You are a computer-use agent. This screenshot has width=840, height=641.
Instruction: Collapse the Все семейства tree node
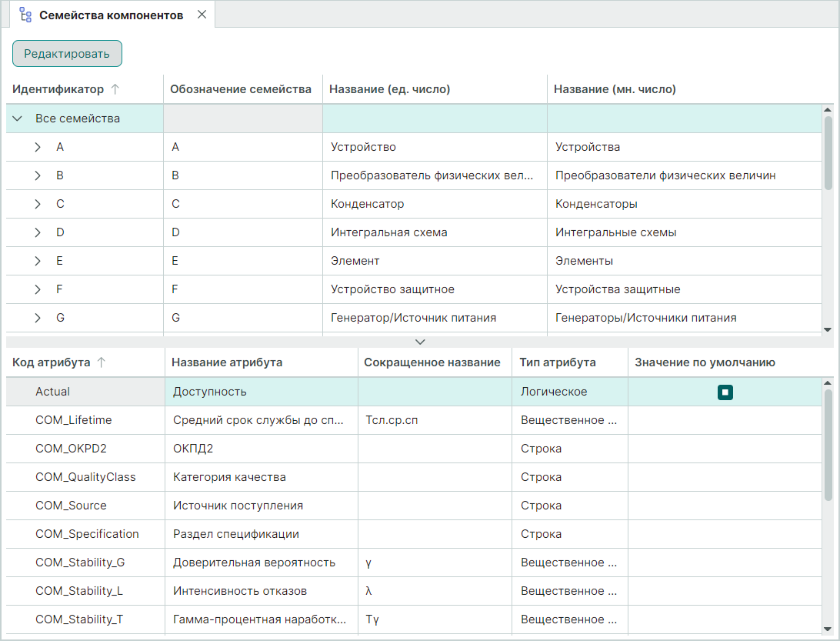point(18,119)
